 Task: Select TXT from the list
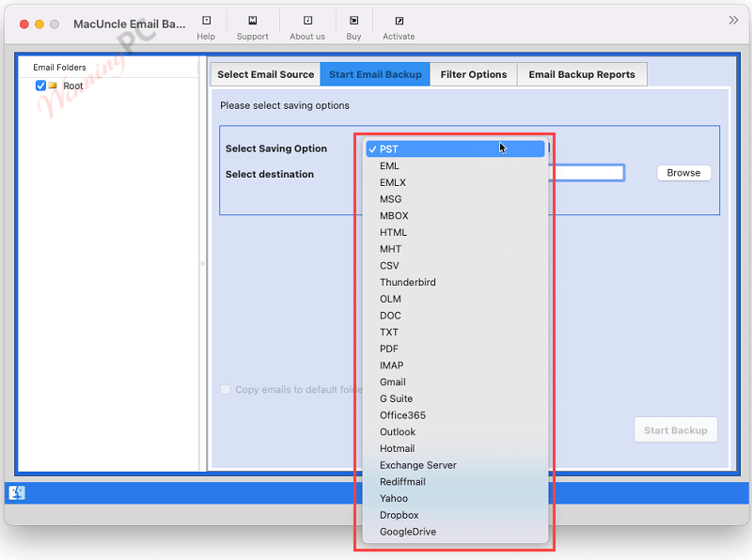455,333
